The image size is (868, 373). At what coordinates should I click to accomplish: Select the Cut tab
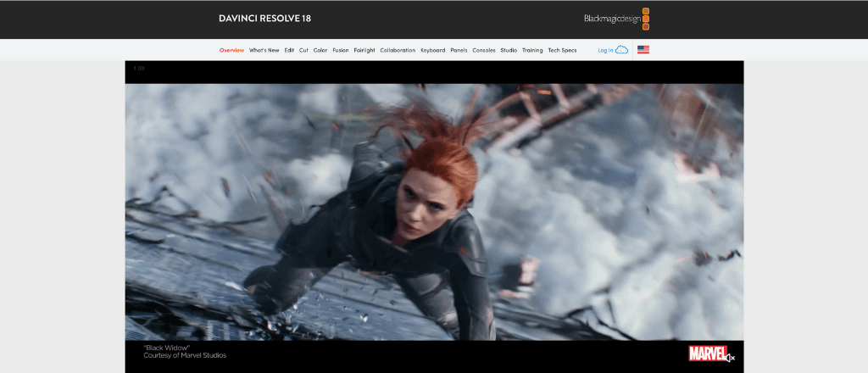pos(304,50)
